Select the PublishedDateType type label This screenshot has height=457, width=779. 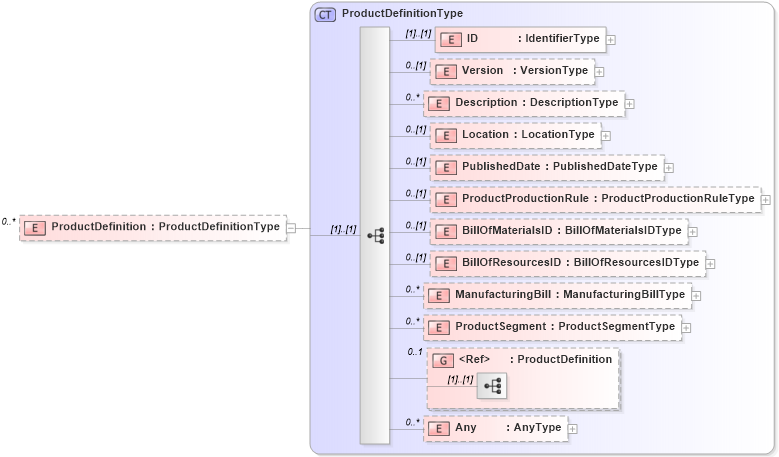[x=605, y=166]
